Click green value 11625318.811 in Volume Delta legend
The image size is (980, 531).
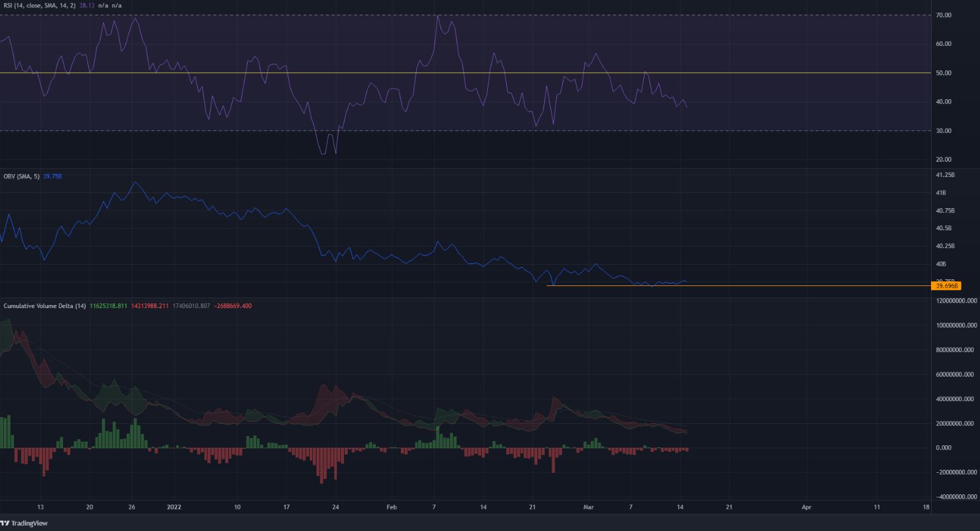pyautogui.click(x=108, y=306)
